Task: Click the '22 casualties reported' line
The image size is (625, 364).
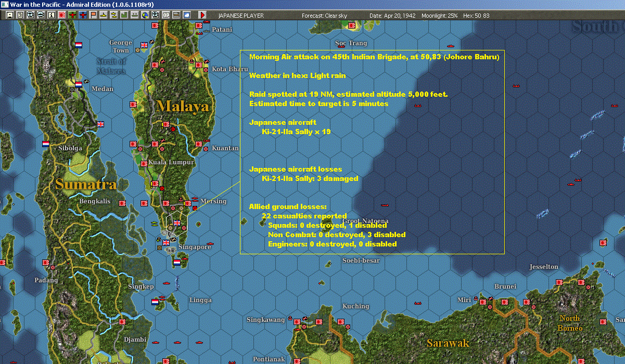Action: point(304,216)
